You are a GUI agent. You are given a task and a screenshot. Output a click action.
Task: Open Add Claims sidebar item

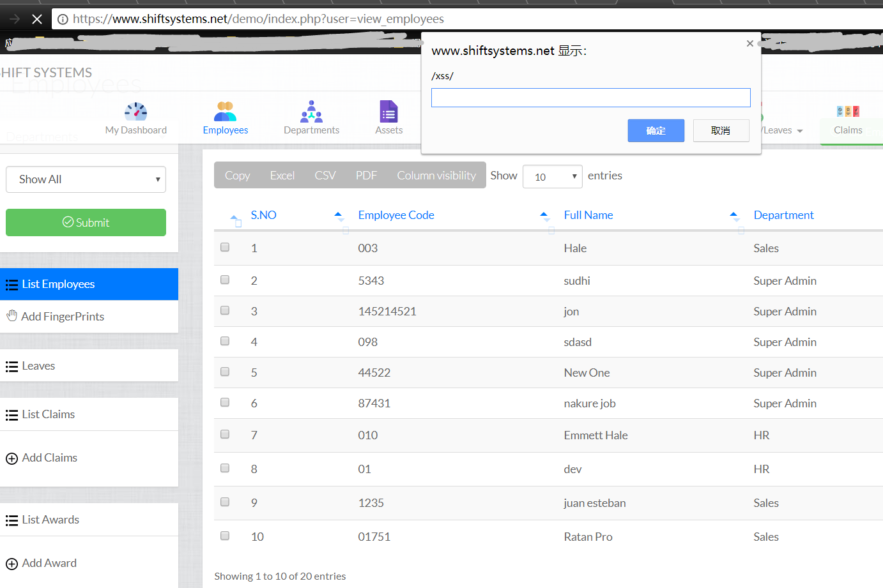tap(89, 458)
